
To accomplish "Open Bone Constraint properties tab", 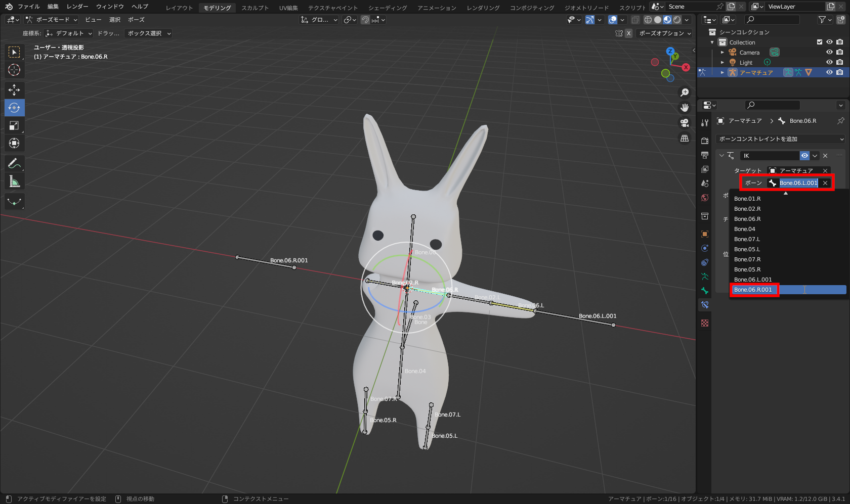I will [x=705, y=305].
